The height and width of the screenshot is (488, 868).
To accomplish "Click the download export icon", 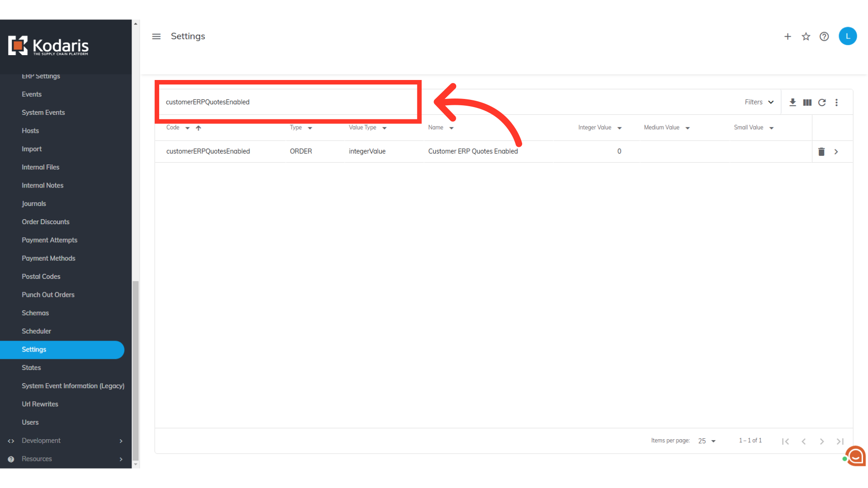I will (793, 103).
